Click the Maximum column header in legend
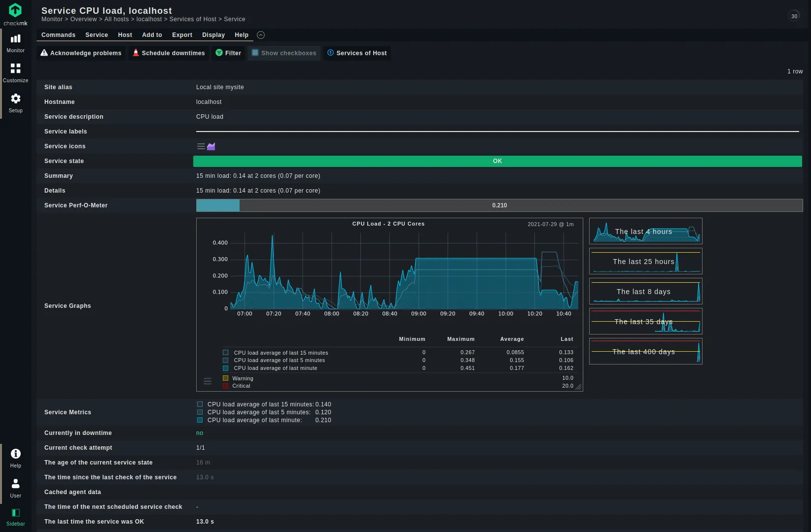Image resolution: width=811 pixels, height=532 pixels. click(x=460, y=339)
